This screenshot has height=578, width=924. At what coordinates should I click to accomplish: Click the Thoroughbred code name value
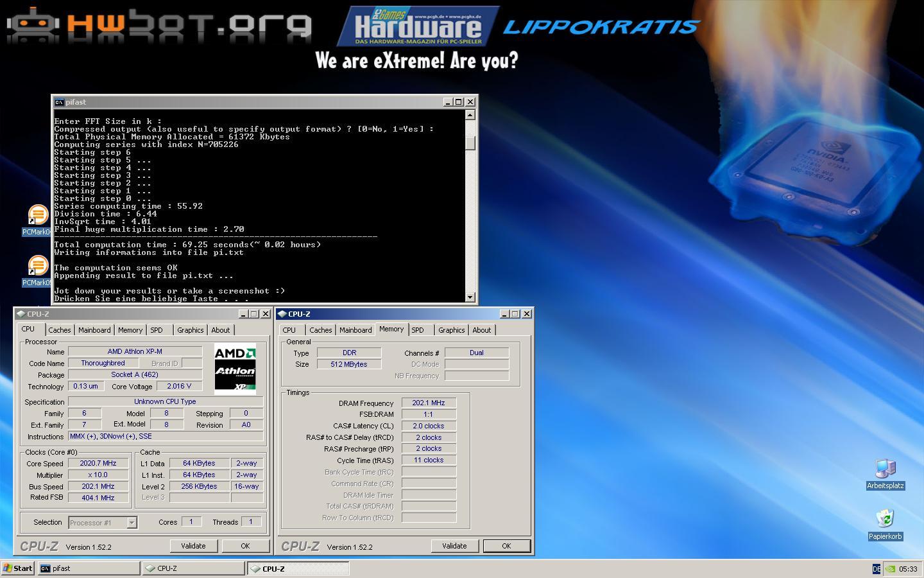coord(103,363)
